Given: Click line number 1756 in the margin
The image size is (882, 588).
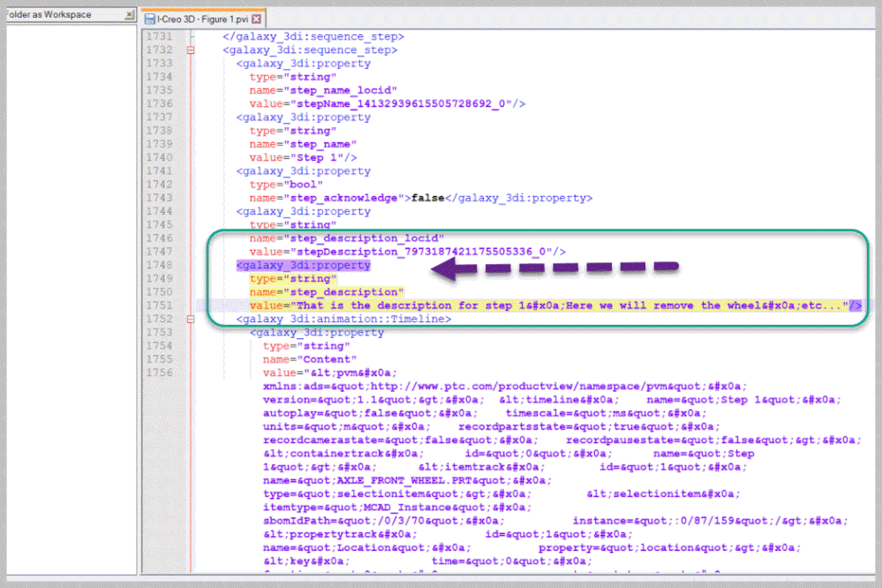Looking at the screenshot, I should click(x=160, y=373).
